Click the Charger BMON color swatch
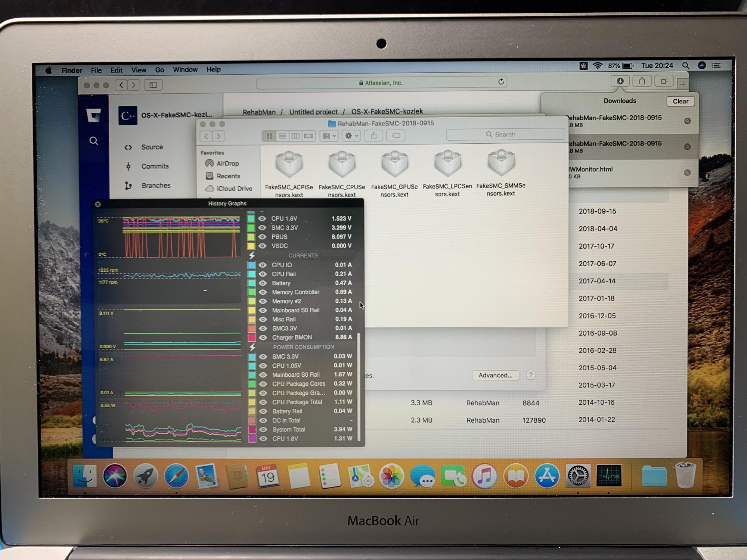 tap(252, 337)
